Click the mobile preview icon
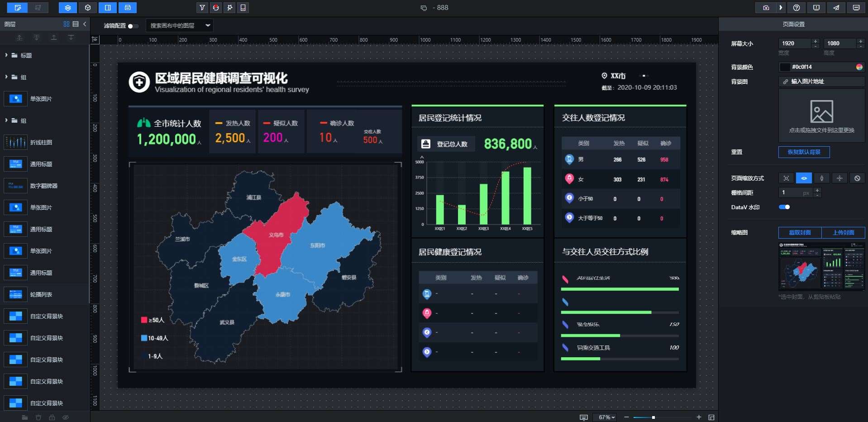The image size is (868, 422). tap(243, 8)
